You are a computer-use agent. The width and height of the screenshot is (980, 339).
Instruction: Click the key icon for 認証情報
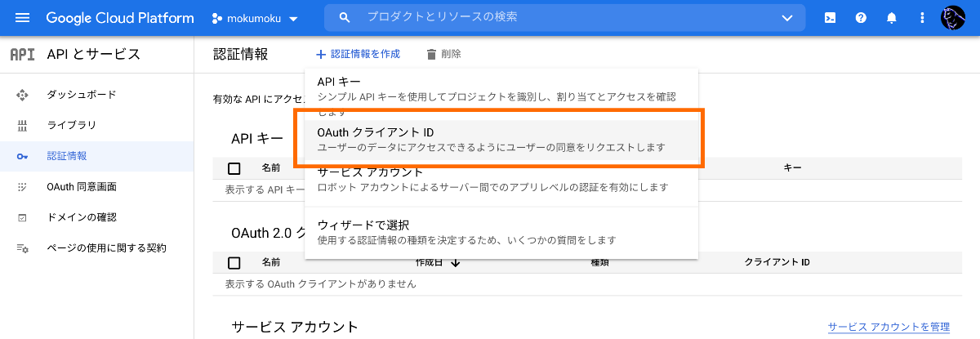23,156
